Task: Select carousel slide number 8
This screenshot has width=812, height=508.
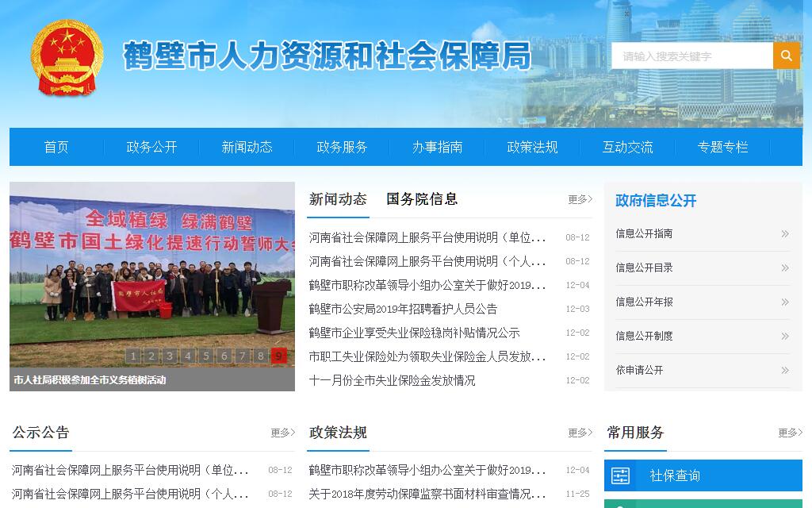Action: coord(260,356)
